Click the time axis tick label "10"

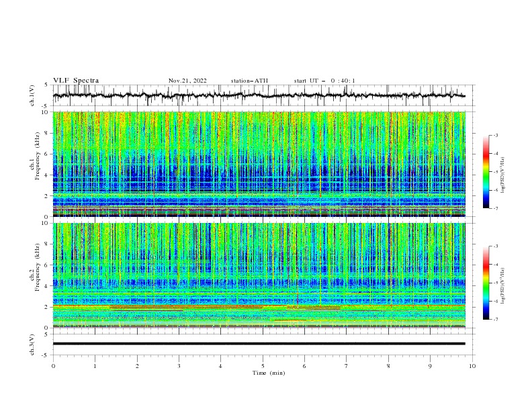(472, 366)
